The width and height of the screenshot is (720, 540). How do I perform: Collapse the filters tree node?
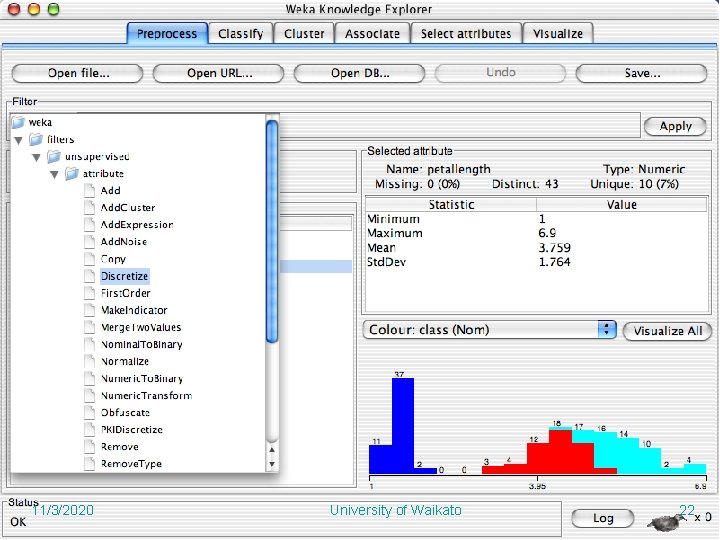[18, 140]
